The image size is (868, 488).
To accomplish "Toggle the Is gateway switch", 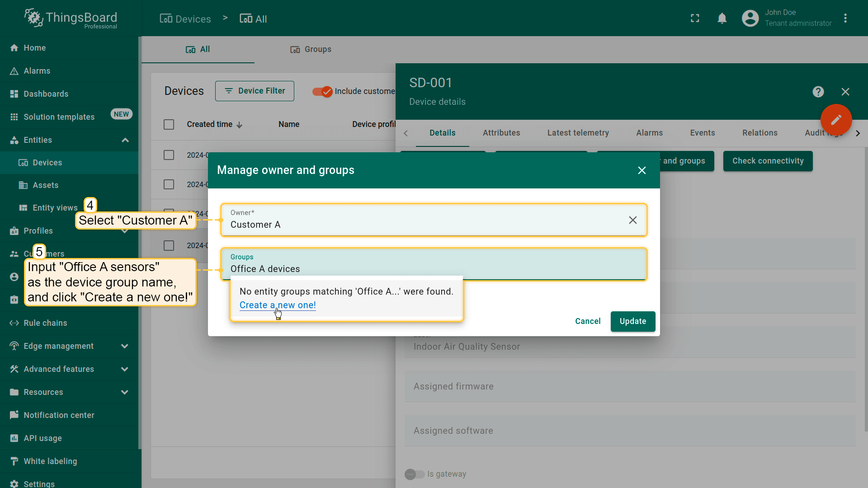I will [414, 474].
